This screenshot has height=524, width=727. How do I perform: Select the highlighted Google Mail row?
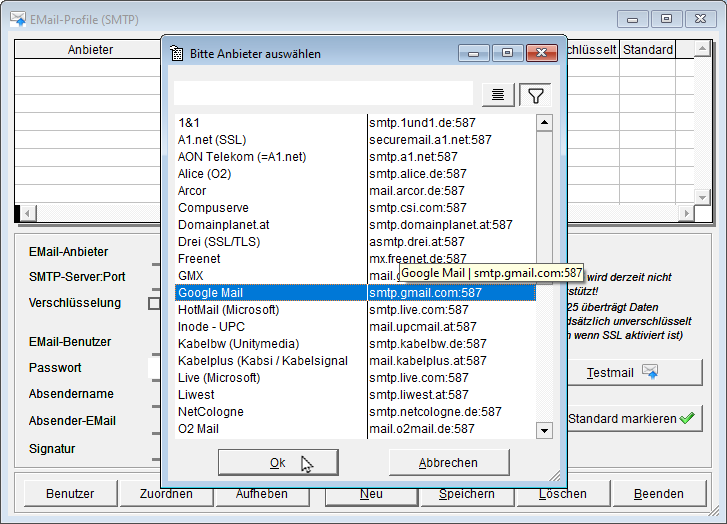pos(356,293)
